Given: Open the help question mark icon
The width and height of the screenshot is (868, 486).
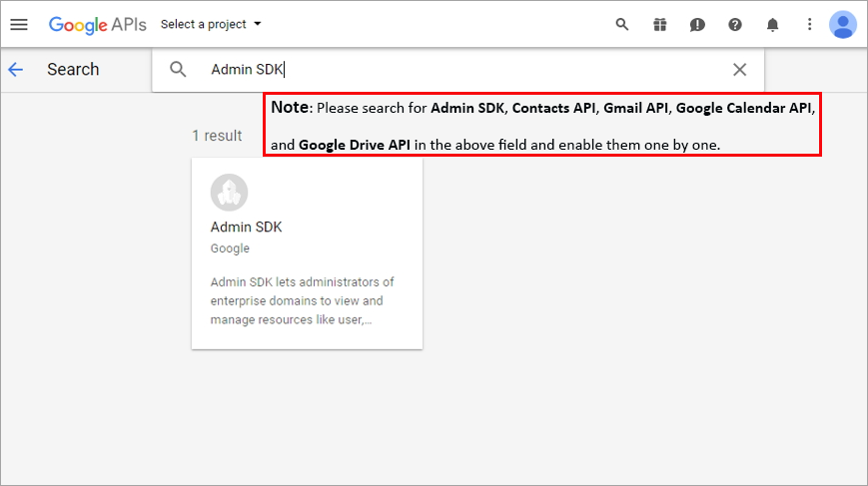Looking at the screenshot, I should click(x=735, y=24).
